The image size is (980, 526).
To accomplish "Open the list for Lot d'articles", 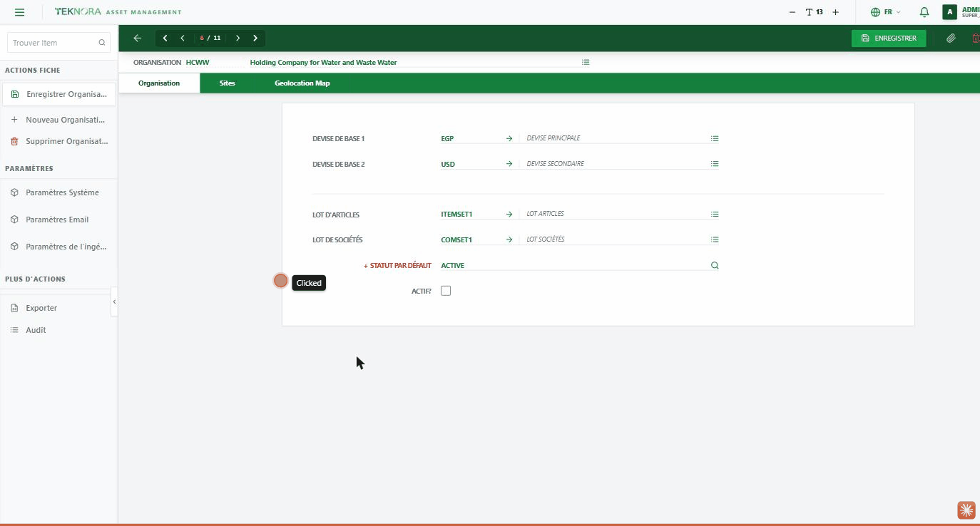I will [715, 214].
